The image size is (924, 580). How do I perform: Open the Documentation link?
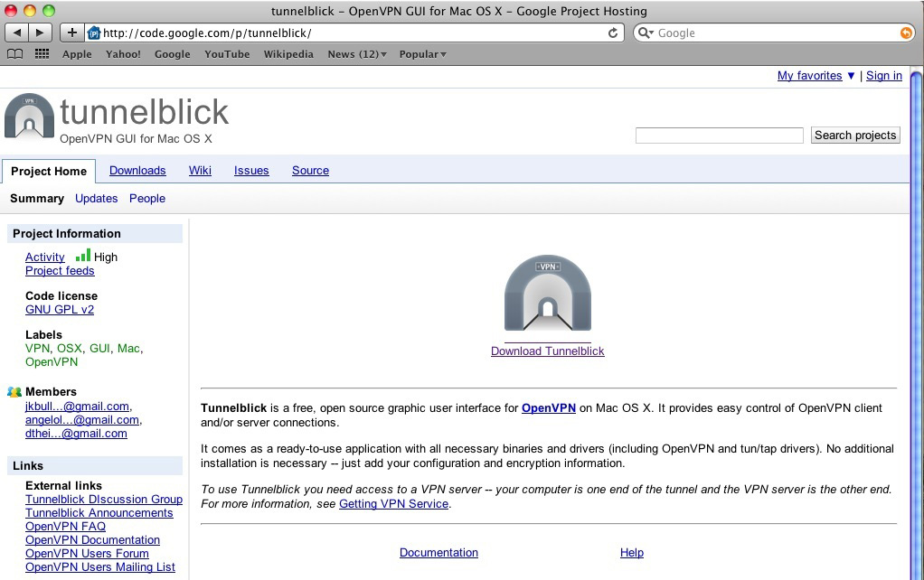coord(439,552)
